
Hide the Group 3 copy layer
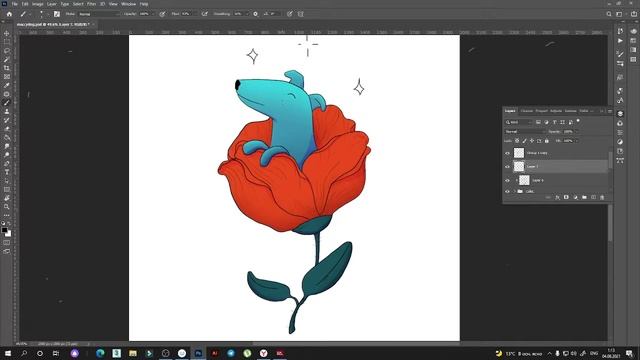coord(507,153)
